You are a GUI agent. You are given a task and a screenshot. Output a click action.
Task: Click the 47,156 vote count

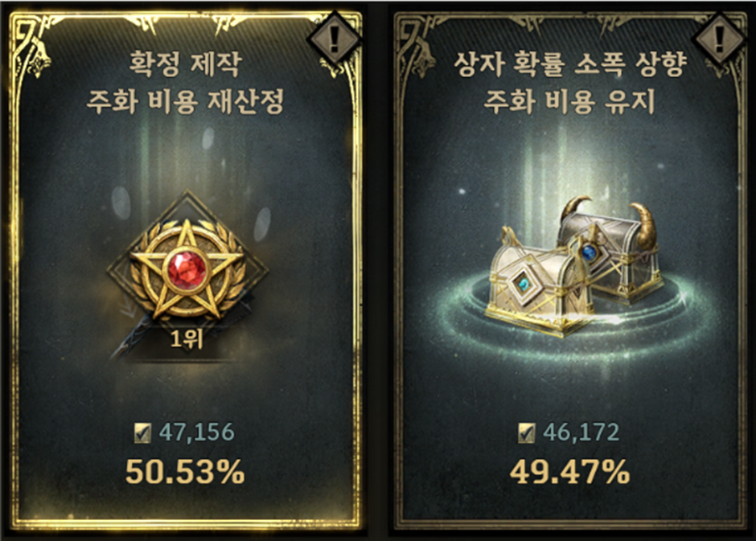coord(197,432)
